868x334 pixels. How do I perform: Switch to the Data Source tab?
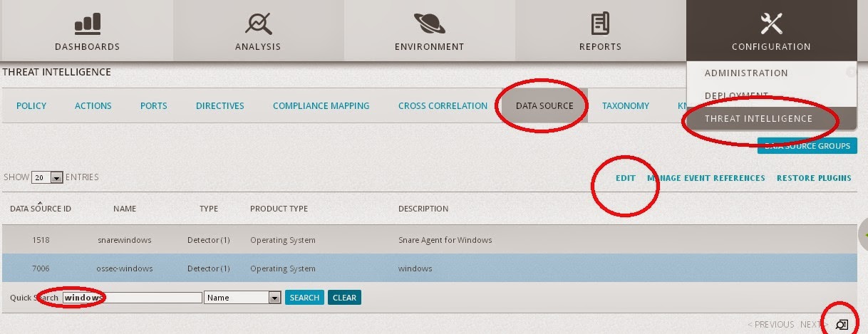coord(544,105)
